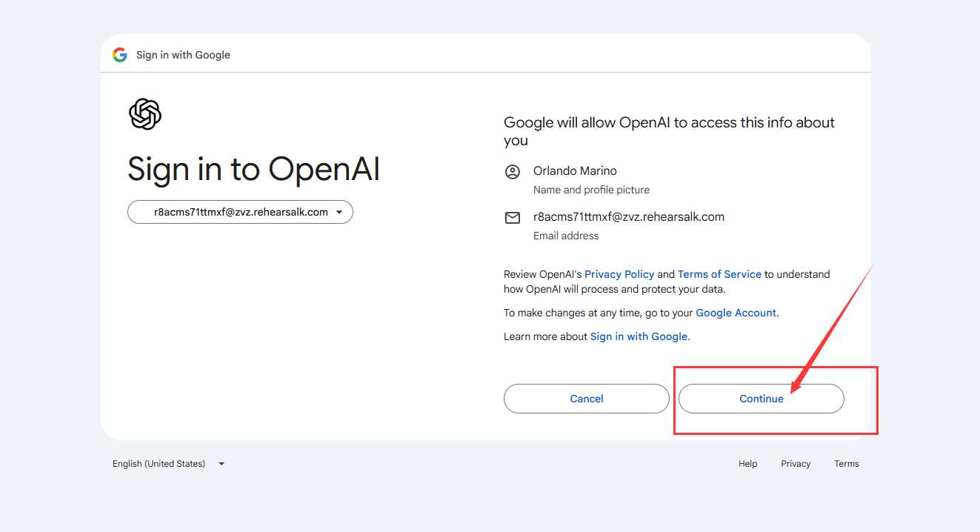Click the Google logo icon in header
Image resolution: width=980 pixels, height=532 pixels.
[x=120, y=55]
